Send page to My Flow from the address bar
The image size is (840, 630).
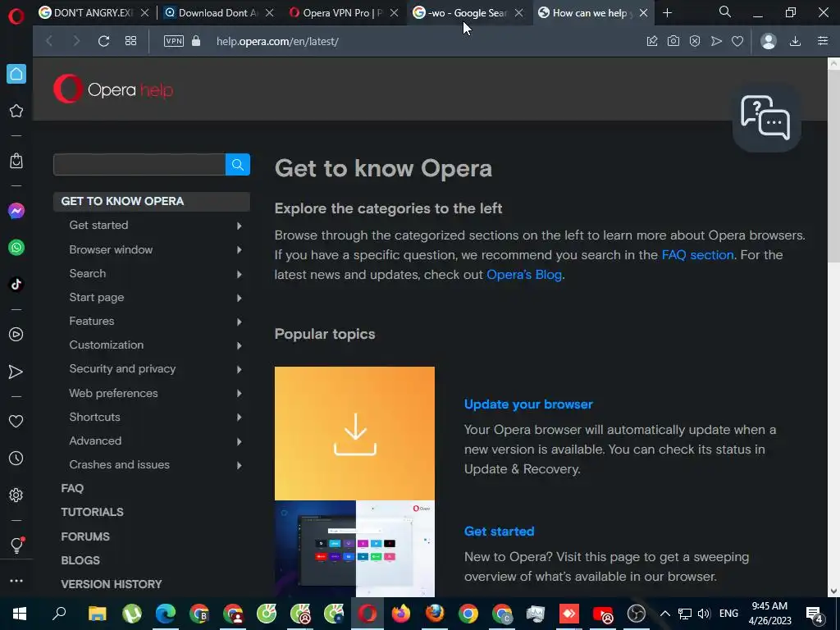coord(716,41)
